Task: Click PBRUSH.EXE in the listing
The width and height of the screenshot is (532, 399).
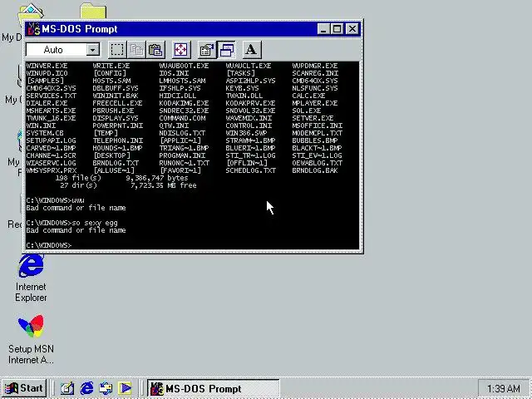Action: (113, 111)
